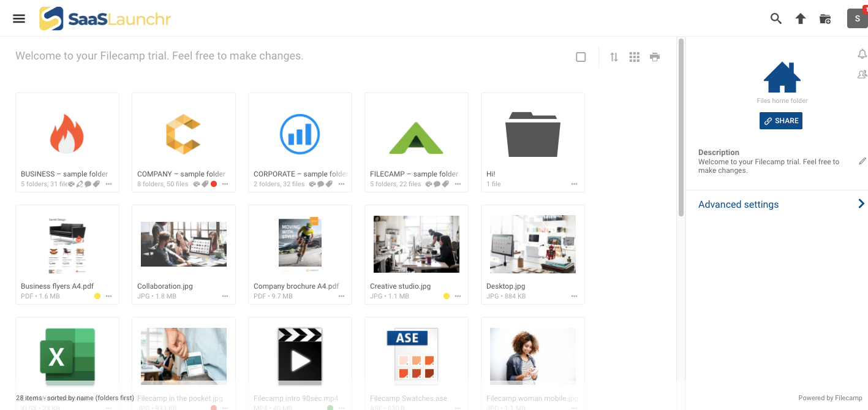Click the SHARE button
The image size is (868, 410).
click(780, 121)
